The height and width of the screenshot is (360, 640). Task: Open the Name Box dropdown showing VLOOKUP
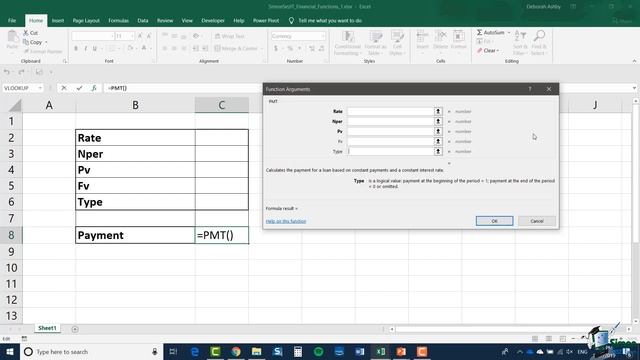(x=40, y=88)
